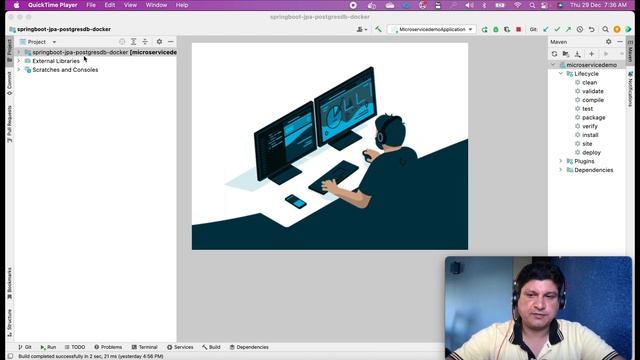Open the Git tool window tab
The image size is (640, 360).
pos(24,347)
